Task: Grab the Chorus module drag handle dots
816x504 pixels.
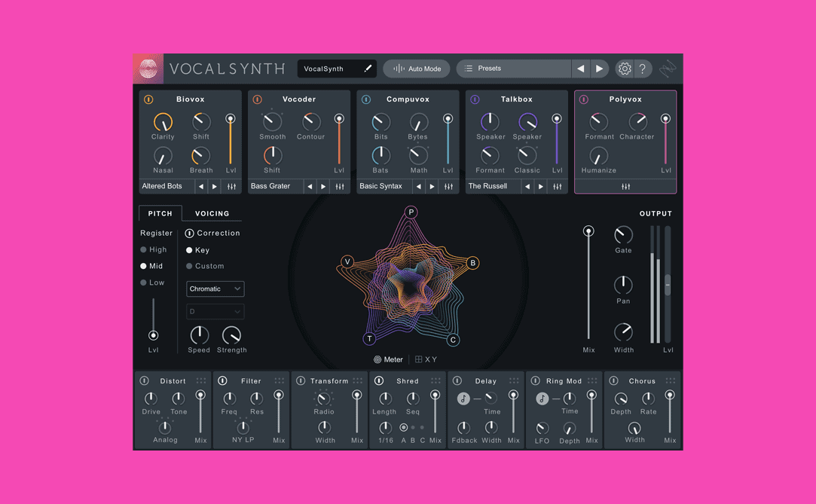Action: coord(671,380)
